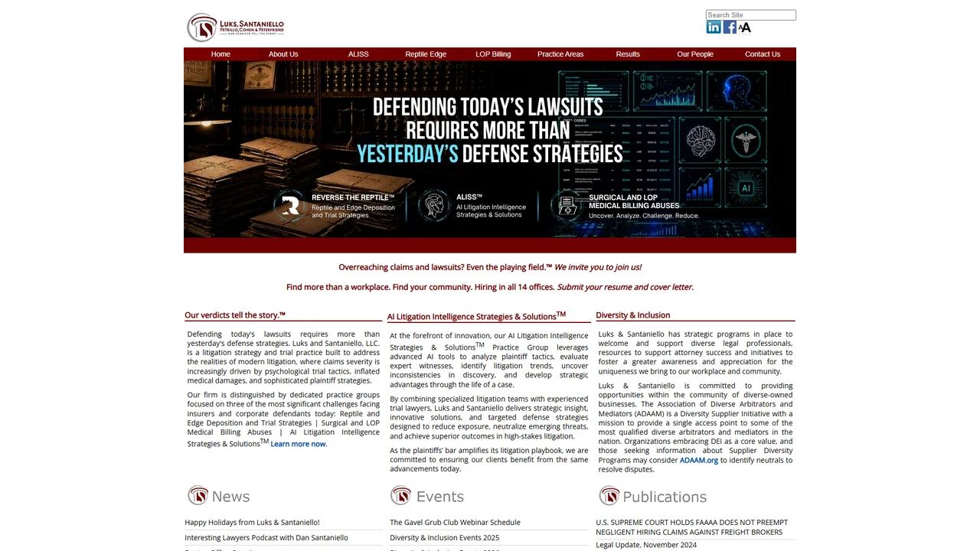Click 'AI Litigation Intelligence Strategies & Solutions' heading
Screen dimensions: 980x551
tap(476, 315)
